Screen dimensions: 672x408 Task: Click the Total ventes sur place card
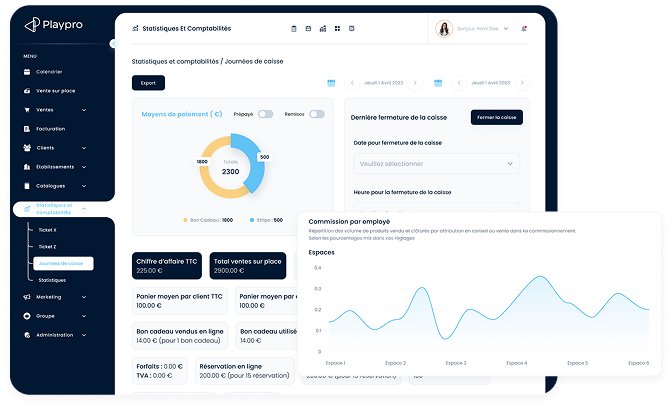point(248,266)
